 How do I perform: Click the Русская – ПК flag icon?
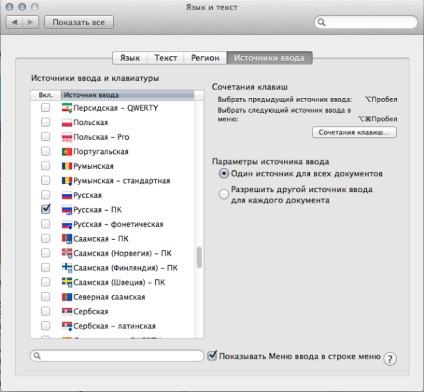(67, 210)
